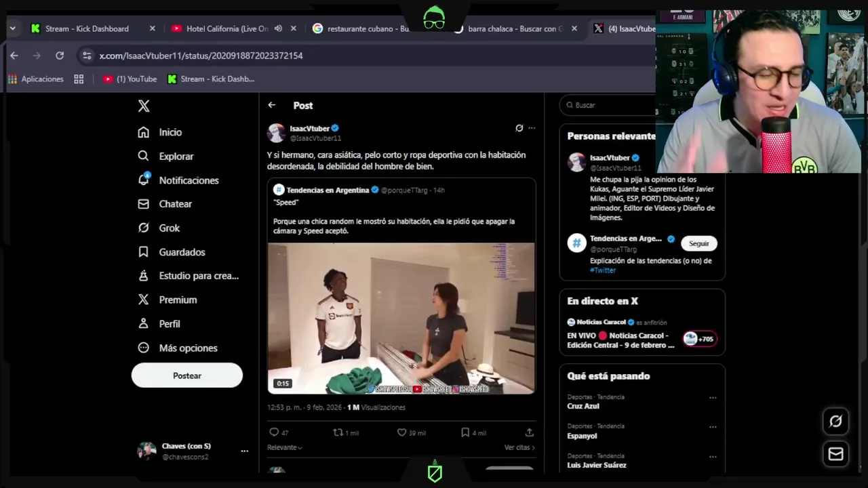Open IsaacVtuber's avatar on the post
The height and width of the screenshot is (488, 868).
pyautogui.click(x=277, y=133)
